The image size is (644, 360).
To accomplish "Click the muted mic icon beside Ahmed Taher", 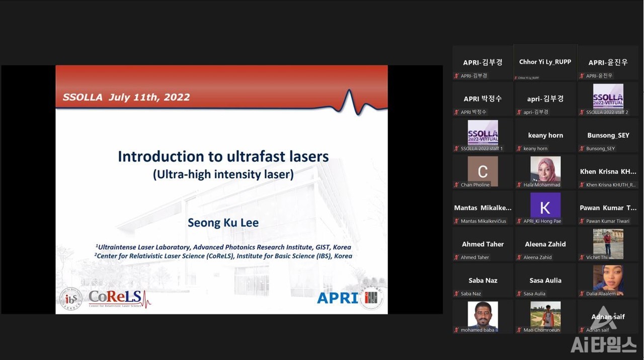I will (x=456, y=257).
